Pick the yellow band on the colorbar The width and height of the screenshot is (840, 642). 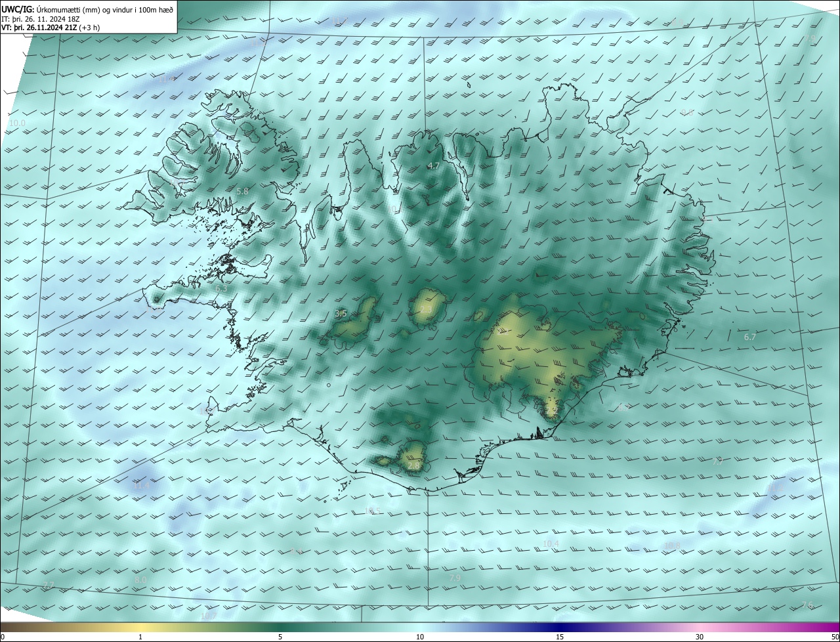tap(140, 627)
